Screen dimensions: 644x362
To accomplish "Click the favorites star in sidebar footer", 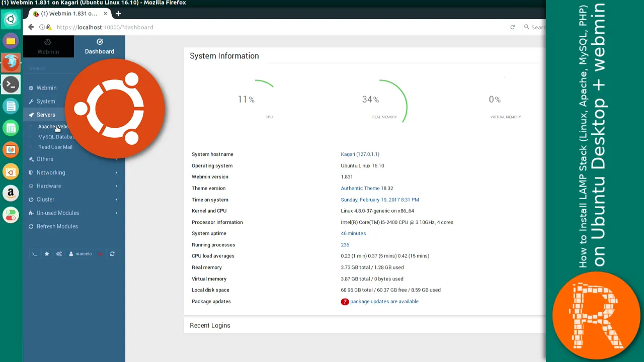I will [x=47, y=254].
